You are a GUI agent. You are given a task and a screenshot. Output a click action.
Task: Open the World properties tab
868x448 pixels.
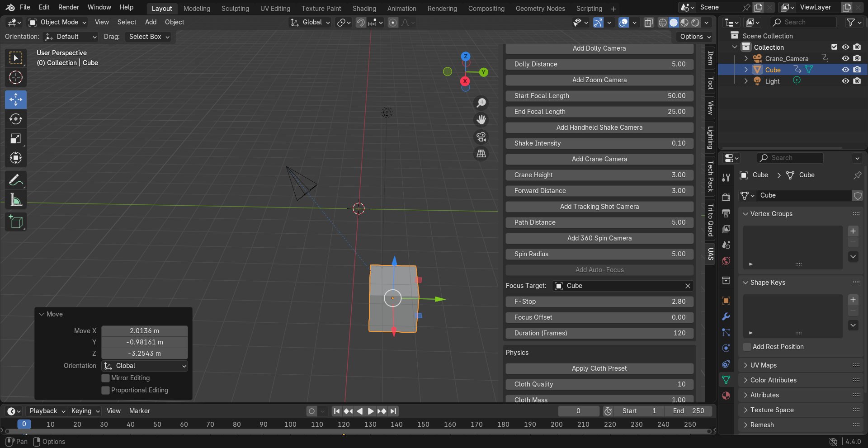(x=726, y=260)
